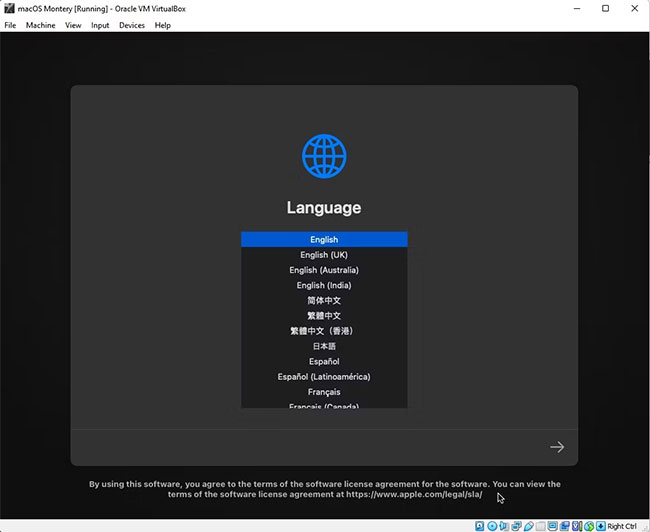Click the mouse integration status icon
Viewport: 650px width, 532px height.
tap(589, 526)
